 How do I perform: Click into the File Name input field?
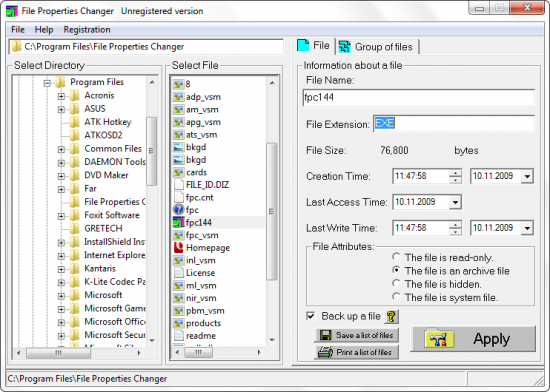(x=418, y=97)
